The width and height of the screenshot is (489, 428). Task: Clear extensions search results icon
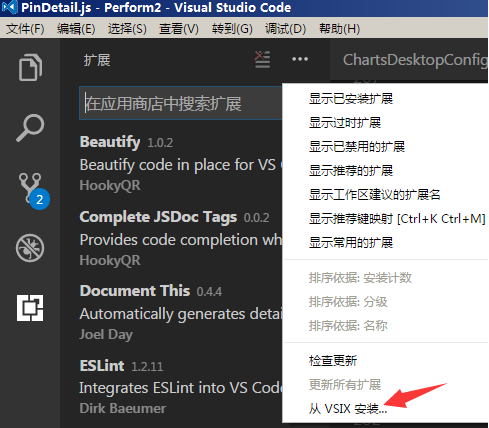262,59
